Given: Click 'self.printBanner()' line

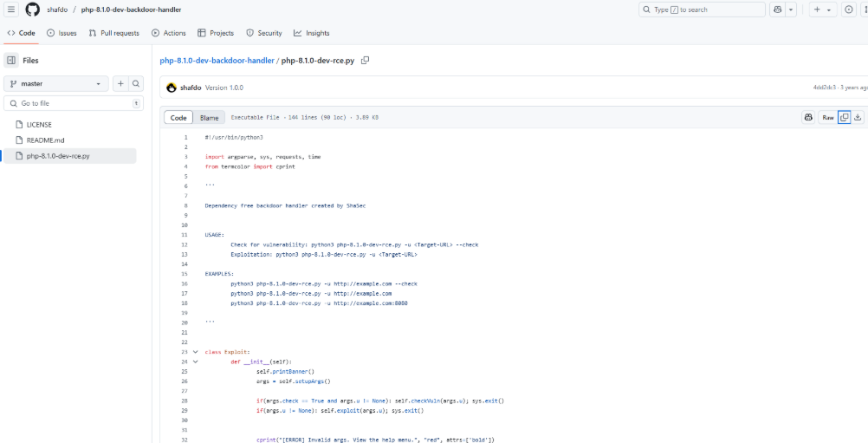Looking at the screenshot, I should coord(285,371).
